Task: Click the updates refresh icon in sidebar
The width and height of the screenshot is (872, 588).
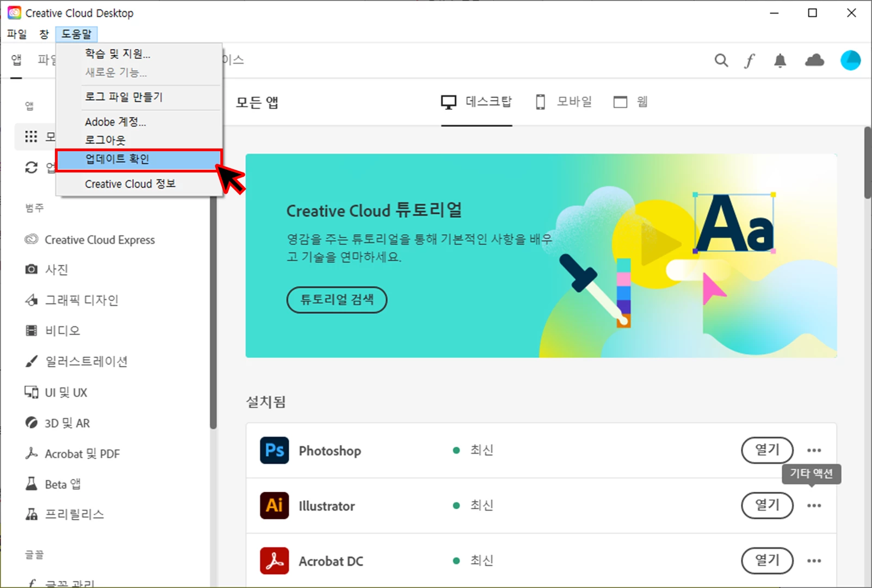Action: 32,168
